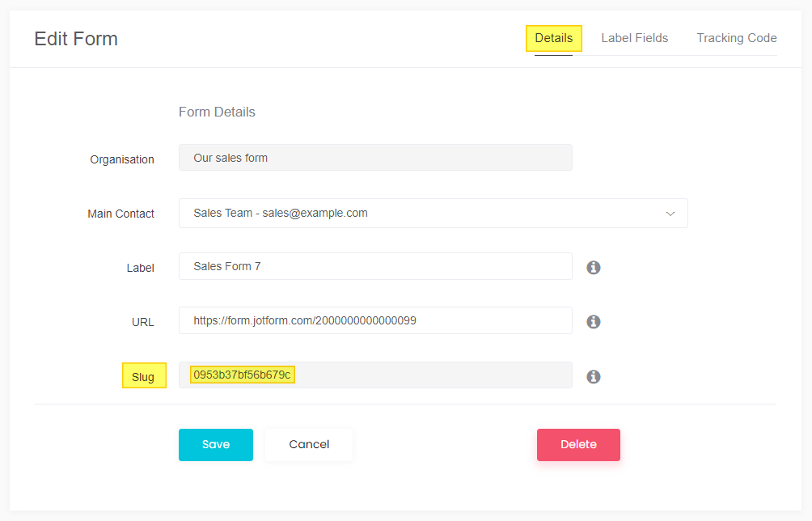Screen dimensions: 812x521
Task: Click the Organisation field showing Our sales form
Action: (x=375, y=158)
